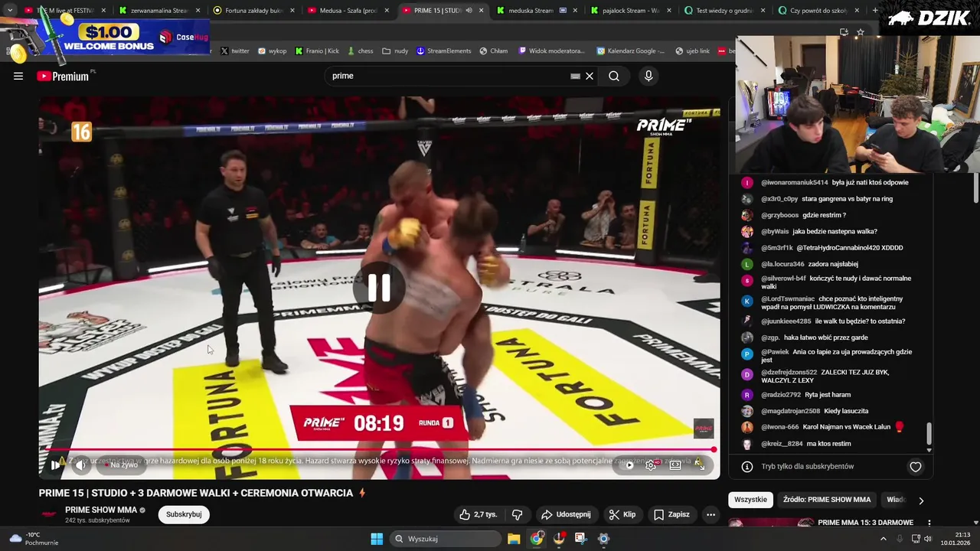Viewport: 980px width, 551px height.
Task: Open the CaseHug $1.00 welcome bonus banner
Action: [105, 37]
